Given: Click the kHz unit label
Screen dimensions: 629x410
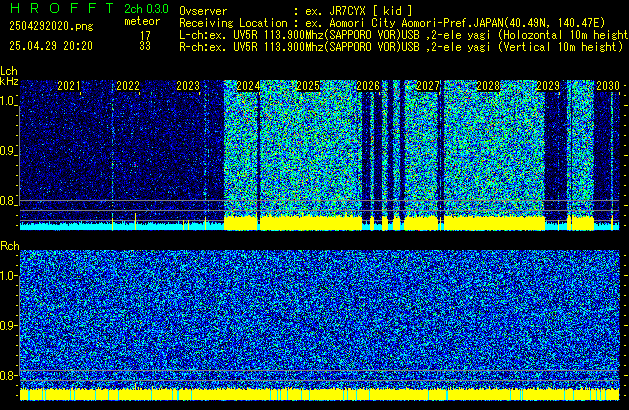Looking at the screenshot, I should (9, 81).
